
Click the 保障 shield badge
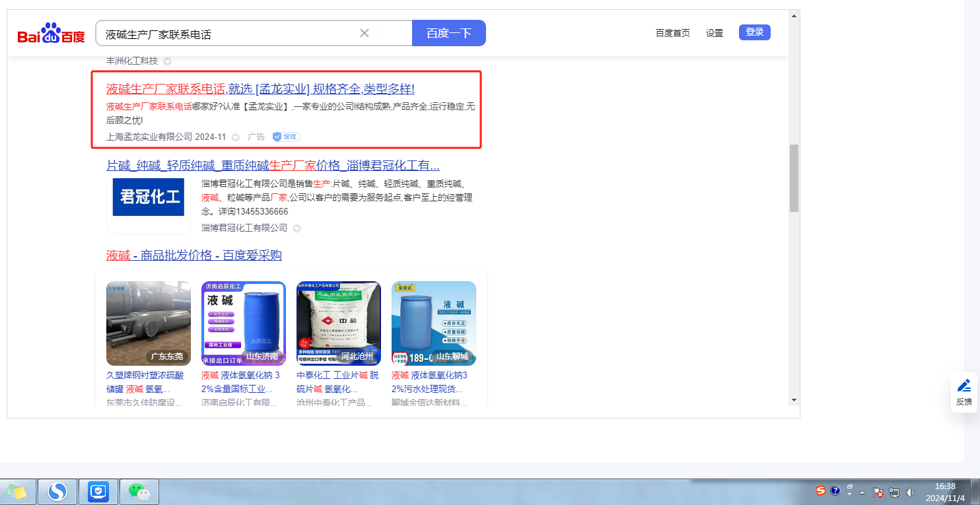click(x=286, y=137)
